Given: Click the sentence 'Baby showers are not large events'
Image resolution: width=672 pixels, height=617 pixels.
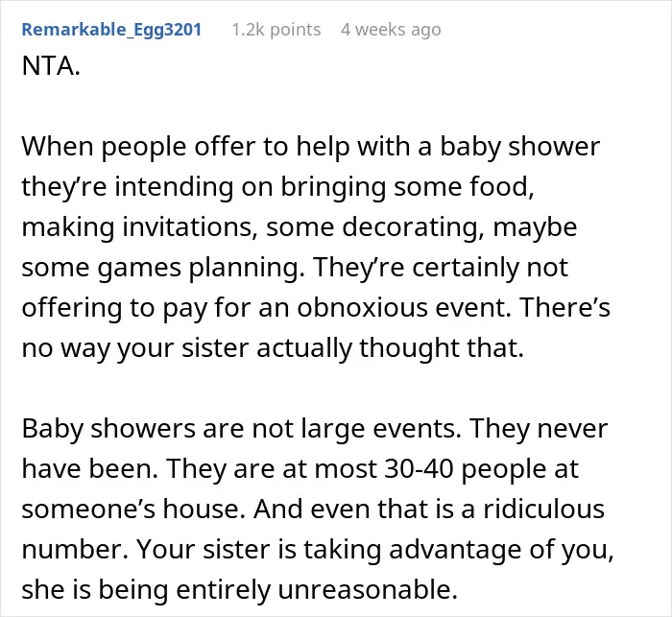Looking at the screenshot, I should click(241, 429).
